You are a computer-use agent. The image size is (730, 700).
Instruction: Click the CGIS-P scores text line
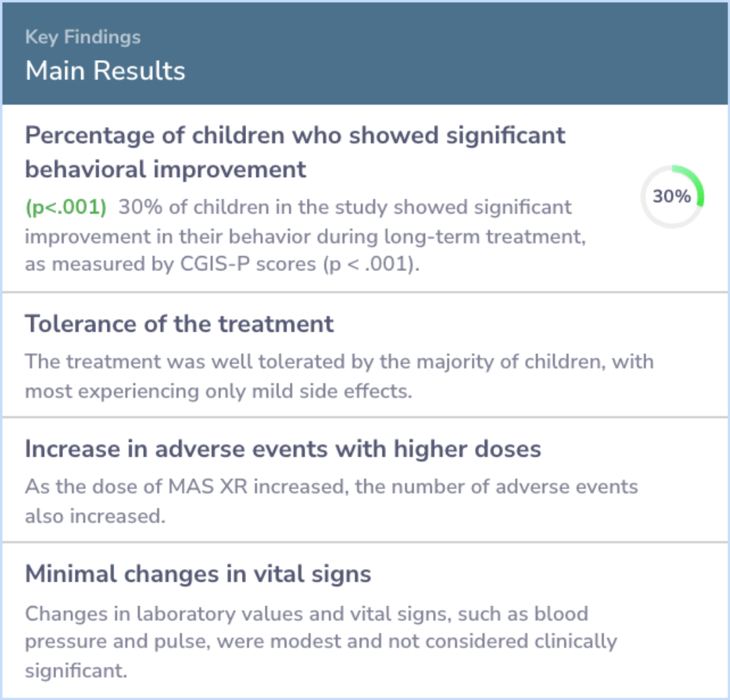[222, 264]
